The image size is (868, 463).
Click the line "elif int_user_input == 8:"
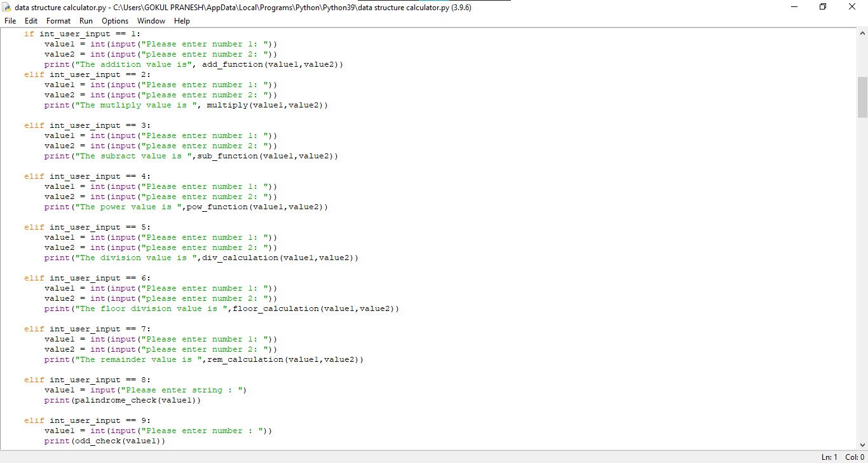pos(88,380)
